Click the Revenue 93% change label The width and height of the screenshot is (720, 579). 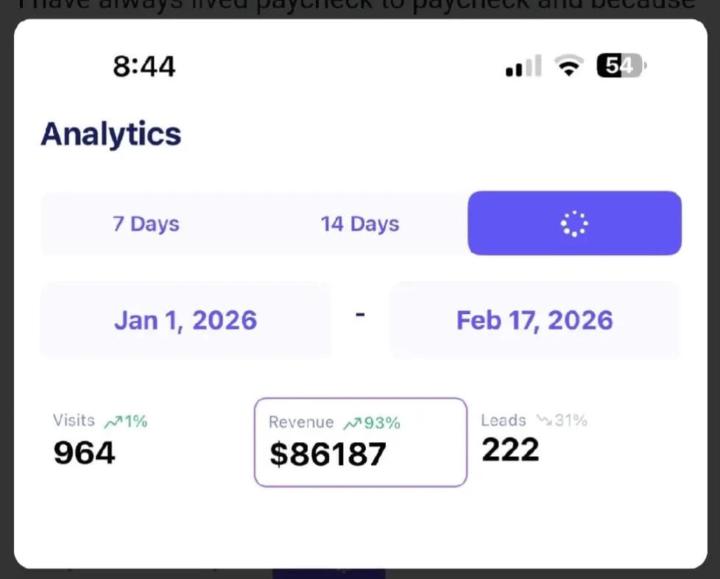[x=380, y=423]
